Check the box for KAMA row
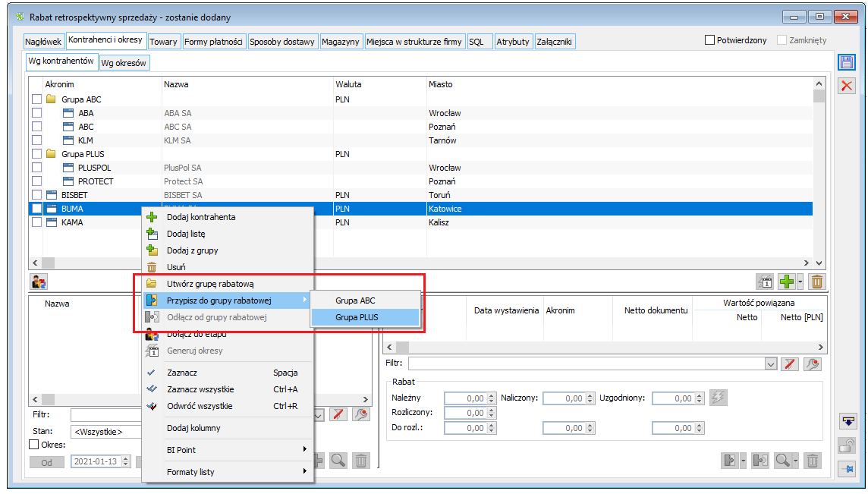Image resolution: width=868 pixels, height=494 pixels. 36,222
